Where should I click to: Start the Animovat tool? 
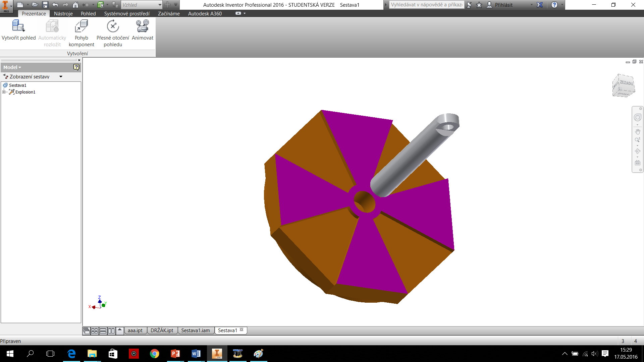pos(142,30)
